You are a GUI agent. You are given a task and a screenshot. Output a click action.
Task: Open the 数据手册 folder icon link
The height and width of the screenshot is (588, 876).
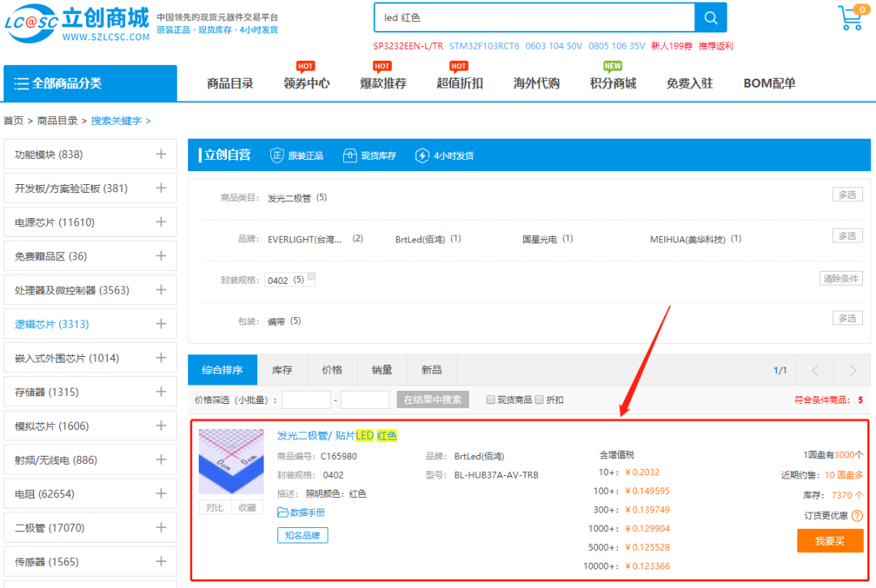283,512
